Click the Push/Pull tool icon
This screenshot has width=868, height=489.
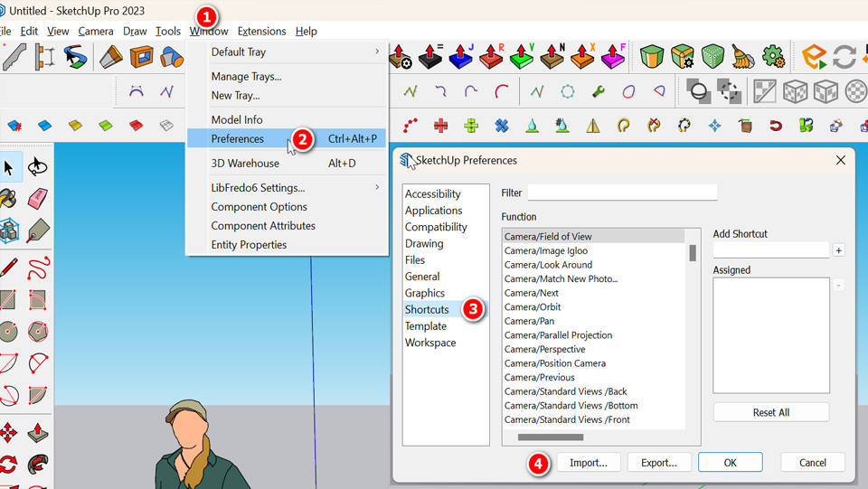tap(38, 432)
